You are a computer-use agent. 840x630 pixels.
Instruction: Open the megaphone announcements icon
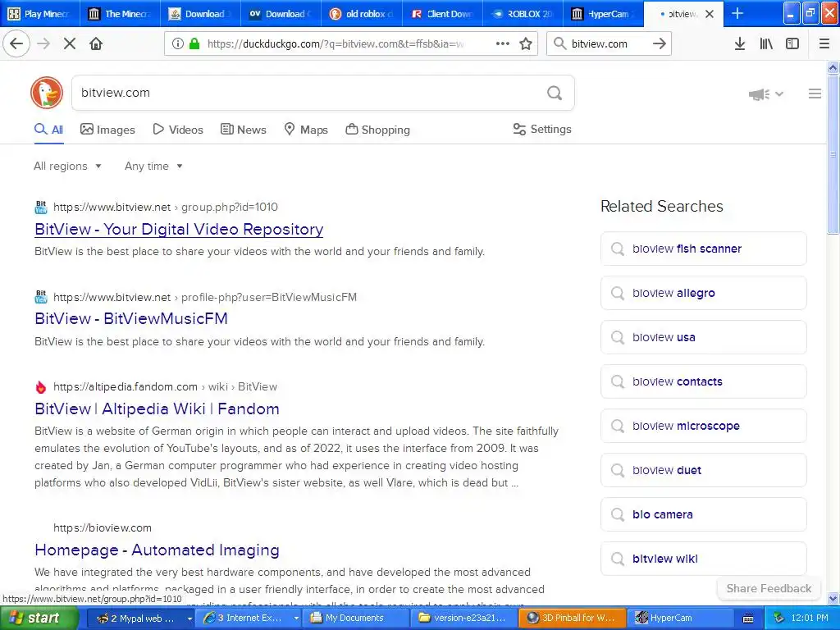759,94
